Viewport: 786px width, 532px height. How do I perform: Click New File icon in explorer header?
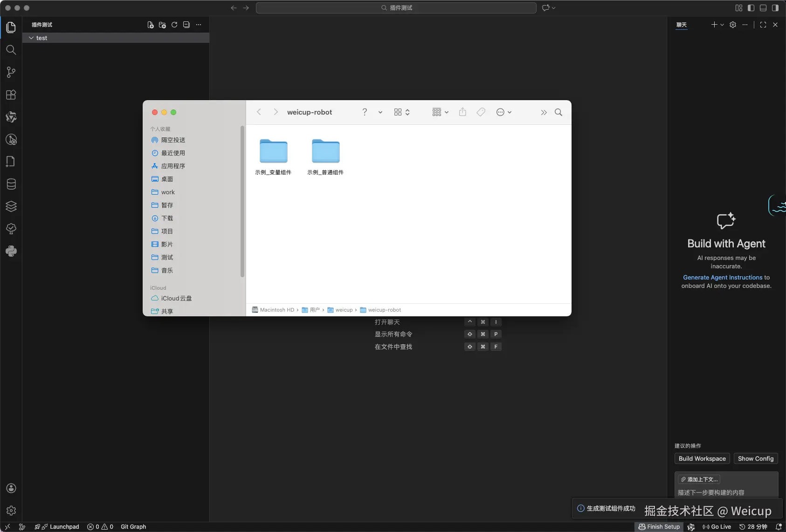151,25
